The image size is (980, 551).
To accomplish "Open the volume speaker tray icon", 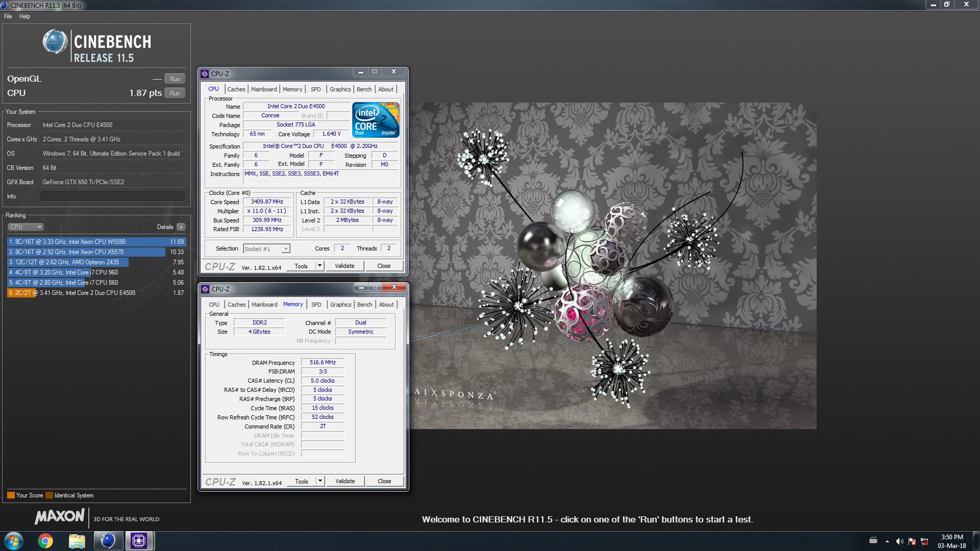I will (899, 541).
